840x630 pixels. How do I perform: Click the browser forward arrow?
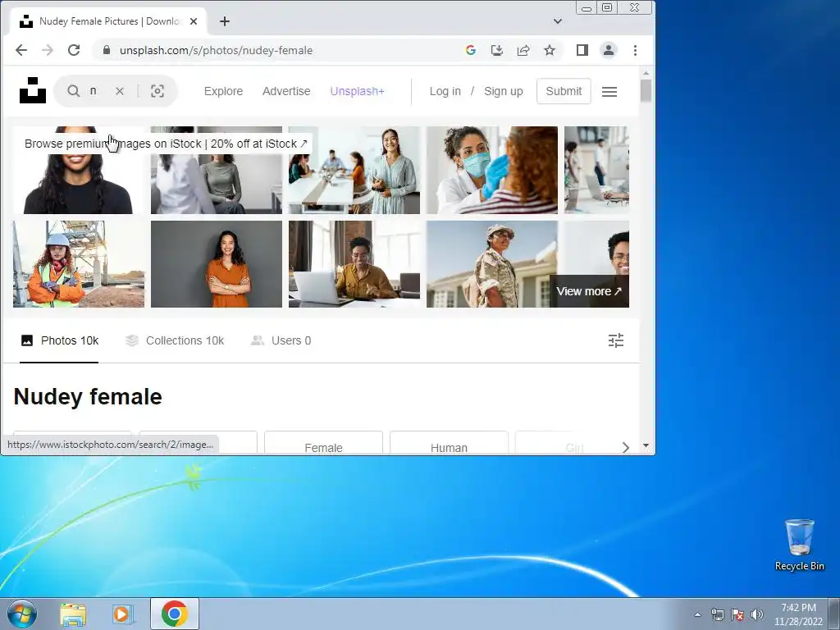coord(48,50)
